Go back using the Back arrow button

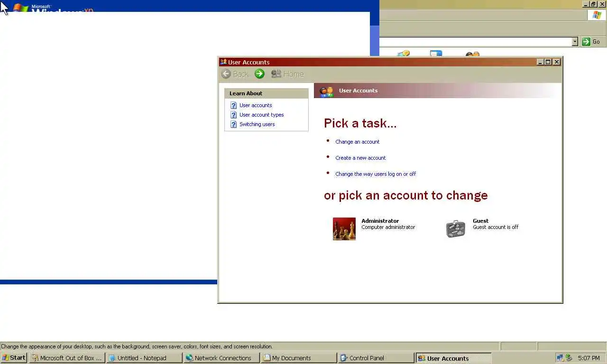(x=235, y=74)
